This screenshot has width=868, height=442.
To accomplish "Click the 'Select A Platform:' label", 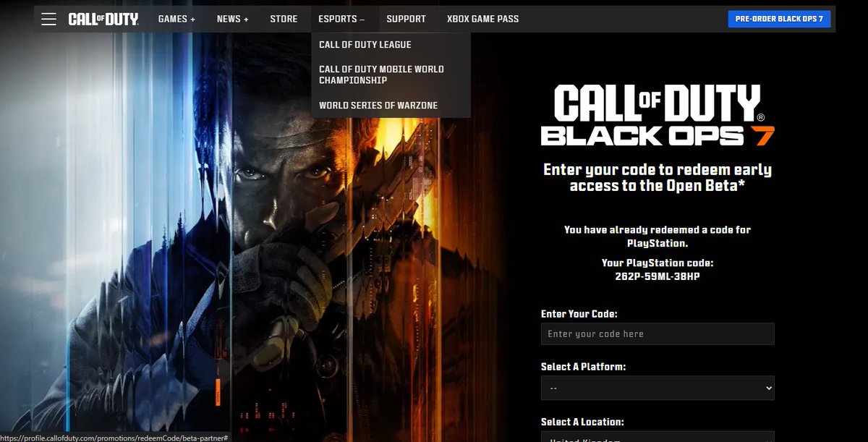I will [x=583, y=367].
